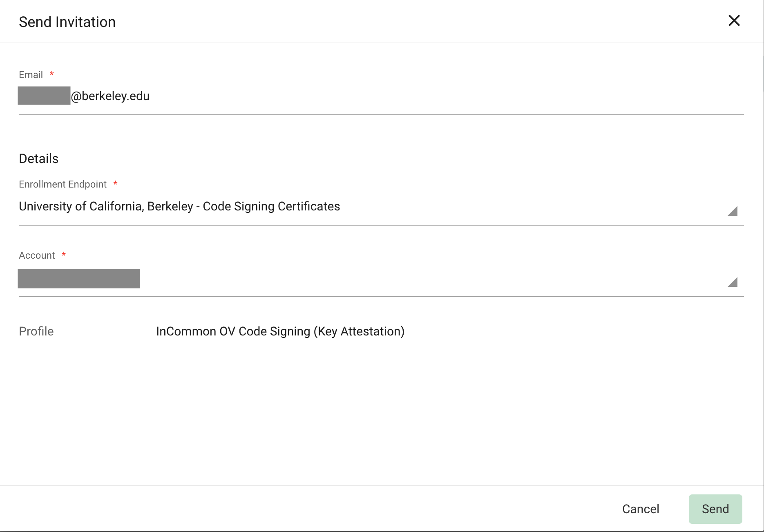Click the Profile label

tap(36, 331)
